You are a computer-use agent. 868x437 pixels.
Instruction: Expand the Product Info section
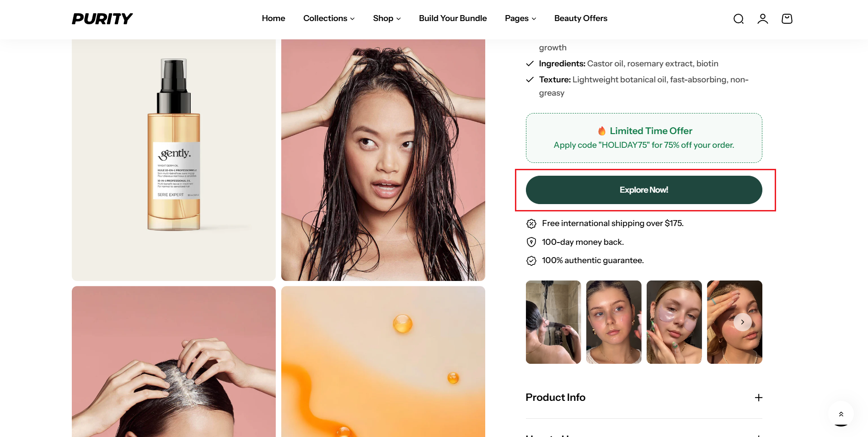555,398
